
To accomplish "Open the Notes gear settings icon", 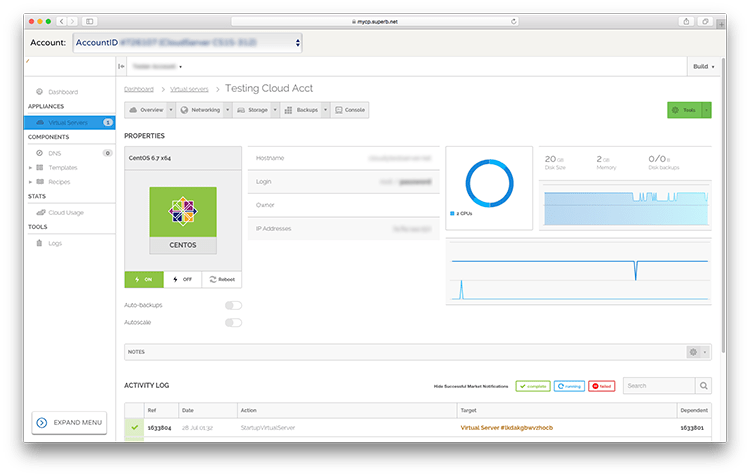I will click(693, 352).
